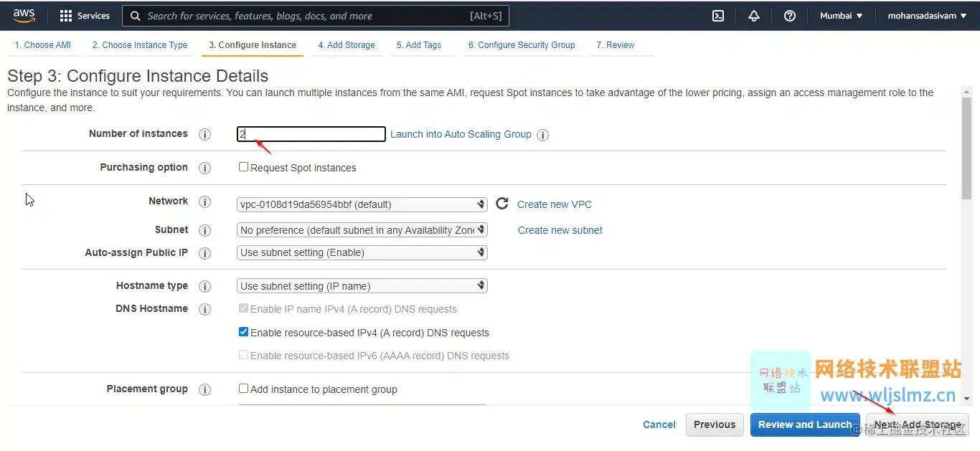The image size is (980, 451).
Task: Follow the Create new VPC link
Action: tap(555, 204)
